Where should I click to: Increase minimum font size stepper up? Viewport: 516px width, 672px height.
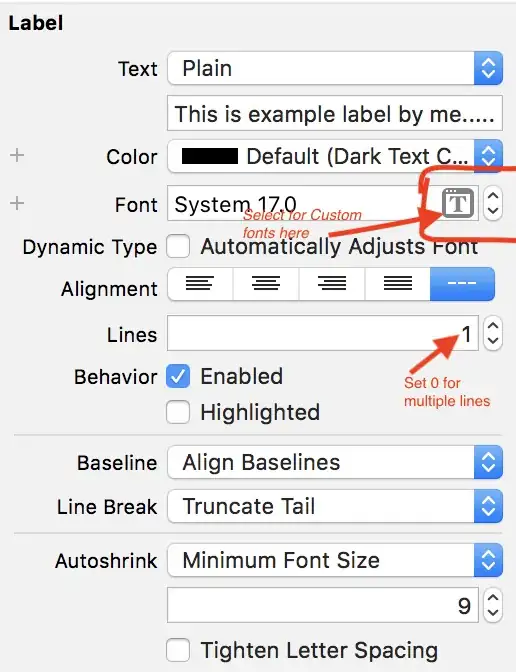493,598
